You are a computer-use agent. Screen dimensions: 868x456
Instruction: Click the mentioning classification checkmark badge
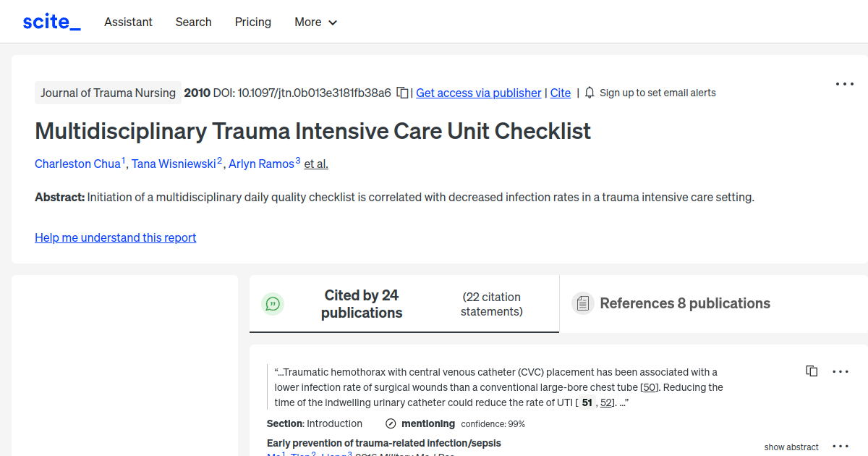pyautogui.click(x=391, y=423)
